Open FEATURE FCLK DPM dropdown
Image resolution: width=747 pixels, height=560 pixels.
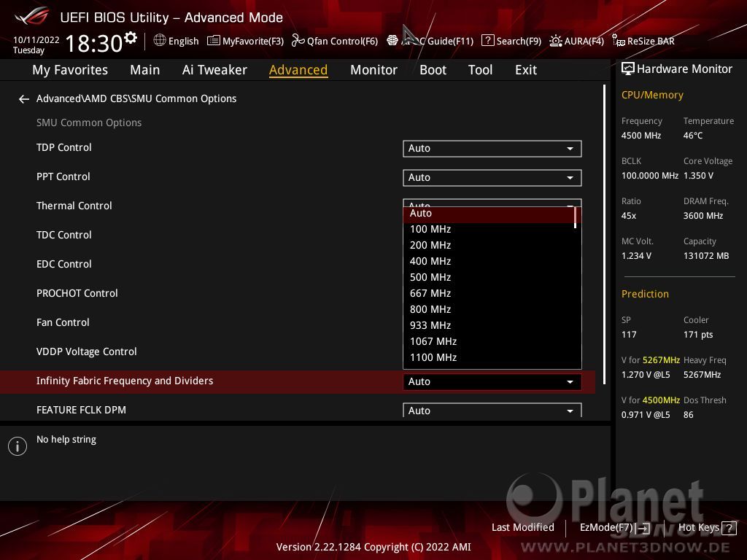[492, 411]
